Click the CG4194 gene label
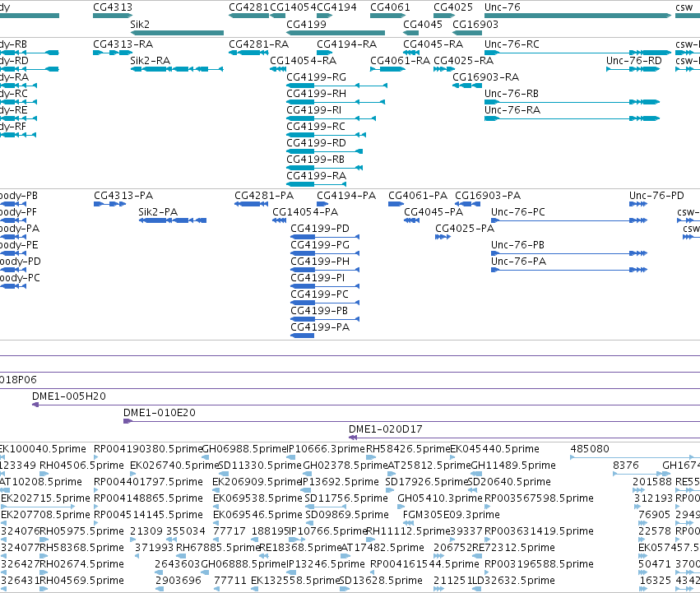The image size is (700, 593). click(336, 7)
